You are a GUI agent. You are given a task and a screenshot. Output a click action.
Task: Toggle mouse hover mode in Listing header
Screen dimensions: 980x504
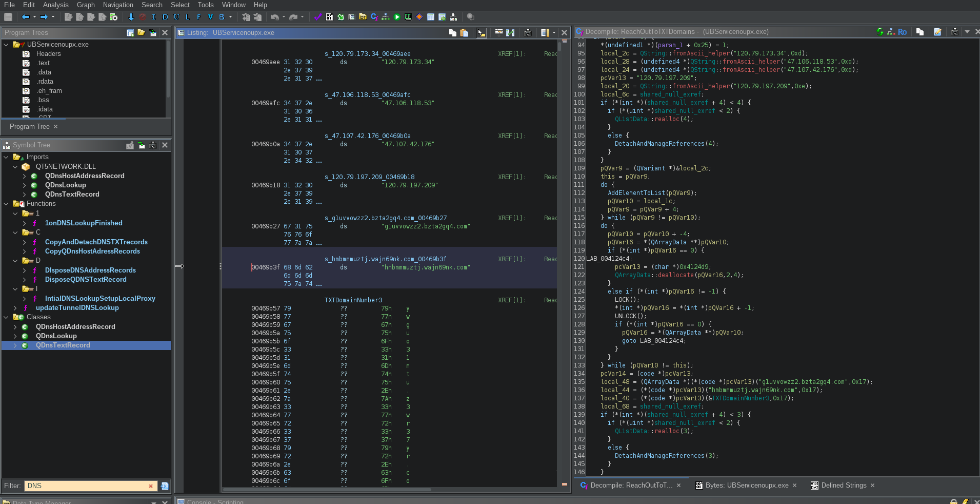[481, 33]
